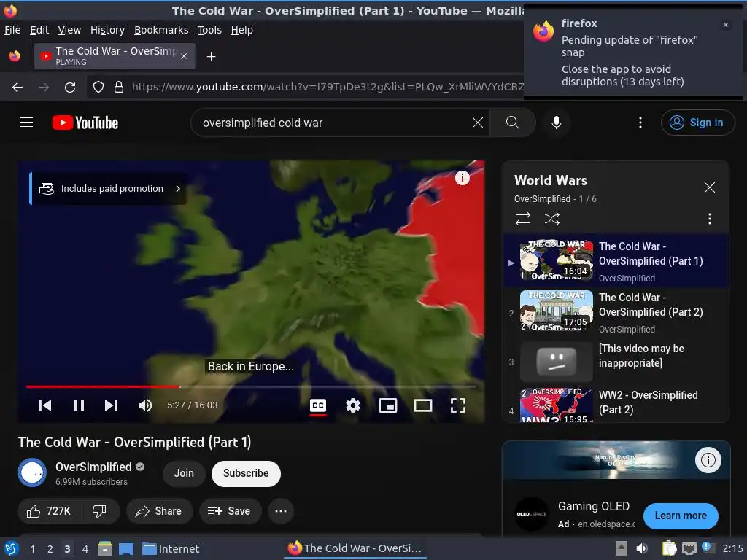747x560 pixels.
Task: Pause the video
Action: coord(79,405)
